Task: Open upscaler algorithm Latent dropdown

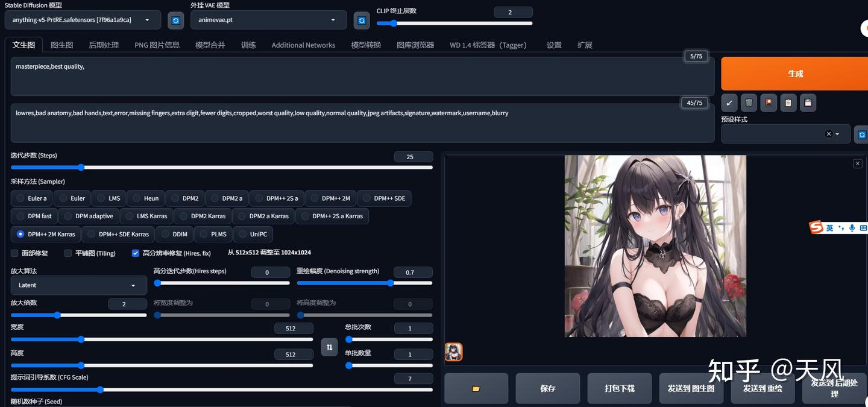Action: 79,285
